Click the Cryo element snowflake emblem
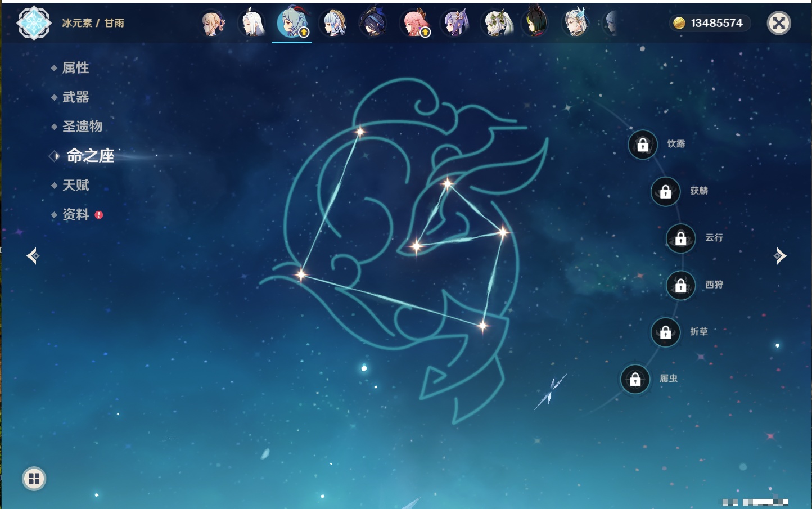Screen dimensions: 812x509 (x=34, y=23)
